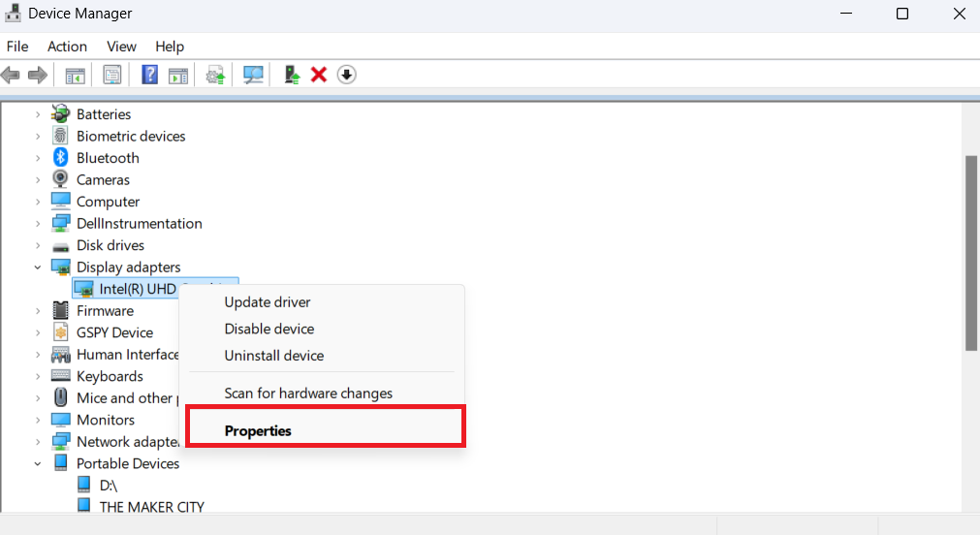
Task: Click the Forward arrow in the toolbar
Action: click(38, 75)
